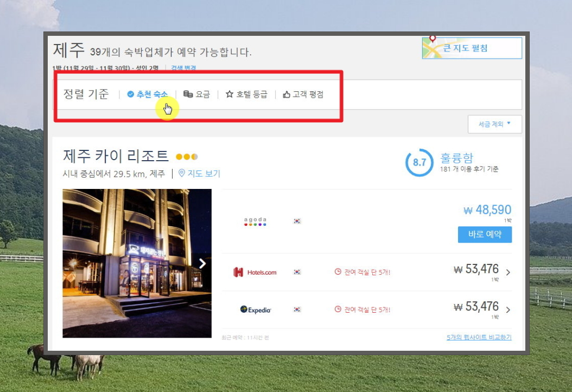Click the star icon for hotel grade

(x=230, y=94)
